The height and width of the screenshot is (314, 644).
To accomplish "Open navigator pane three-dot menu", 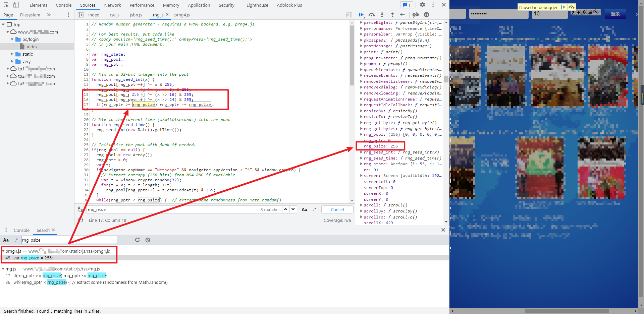I will click(x=68, y=15).
